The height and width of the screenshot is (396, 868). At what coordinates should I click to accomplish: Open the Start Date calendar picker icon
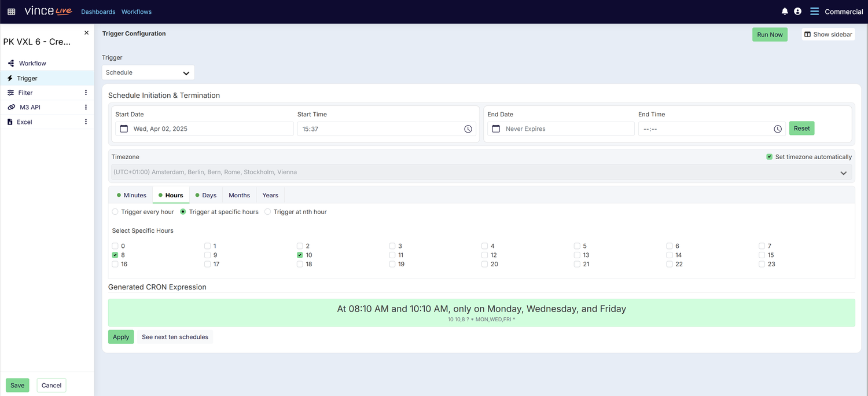pos(124,129)
